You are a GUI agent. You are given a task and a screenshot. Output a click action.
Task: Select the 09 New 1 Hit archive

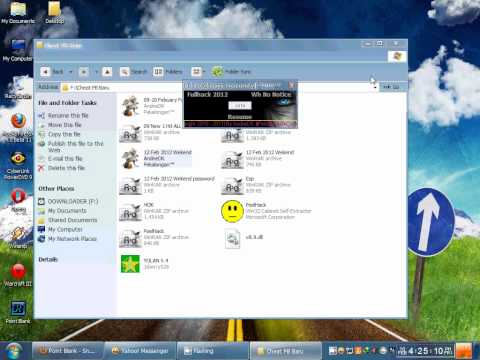[x=152, y=132]
